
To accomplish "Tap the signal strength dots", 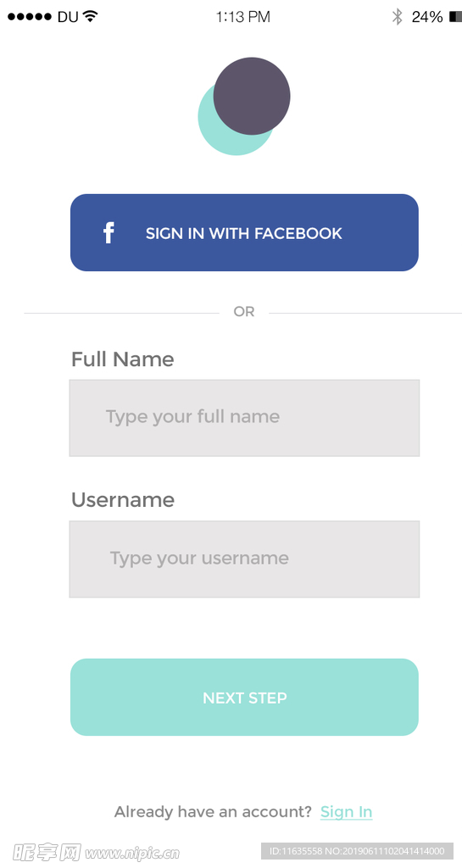I will tap(30, 17).
